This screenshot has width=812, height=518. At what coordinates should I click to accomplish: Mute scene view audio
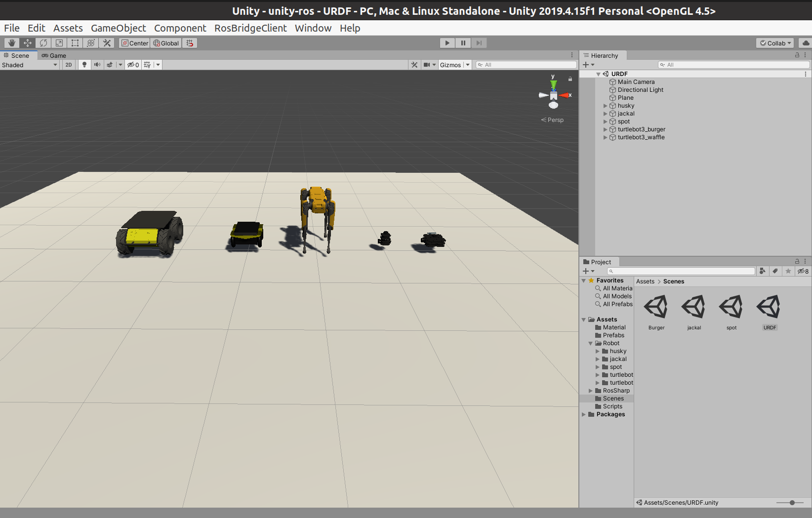[x=97, y=65]
